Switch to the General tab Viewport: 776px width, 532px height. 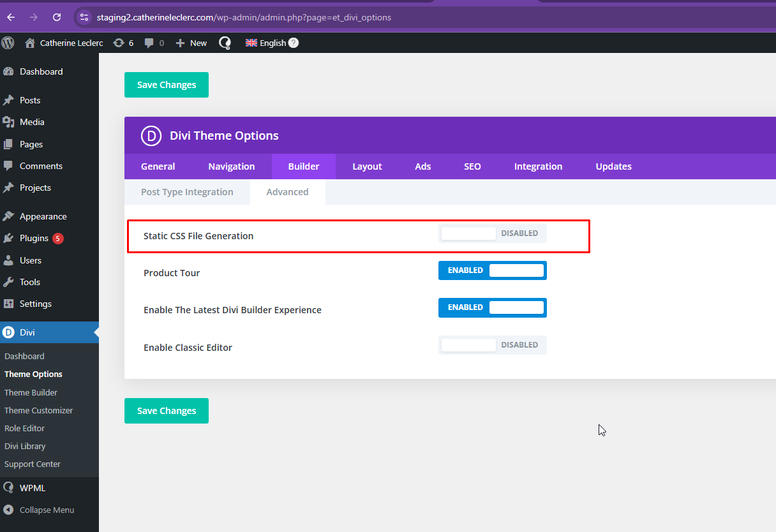158,166
